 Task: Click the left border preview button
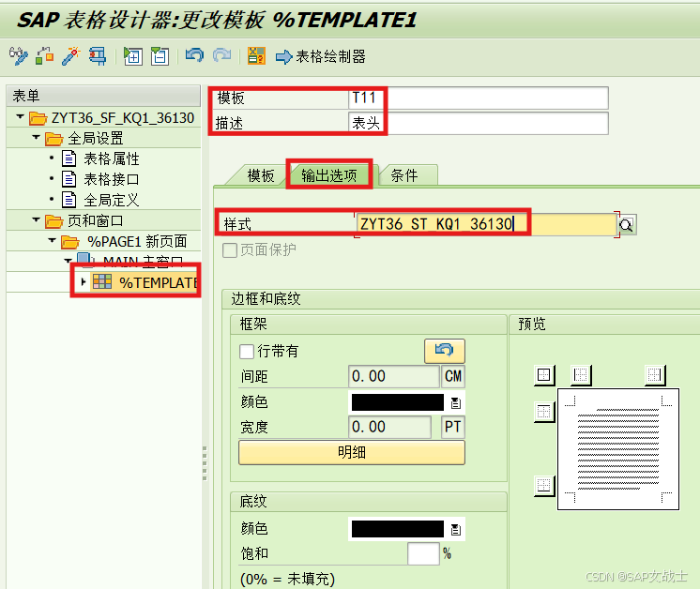pos(581,375)
